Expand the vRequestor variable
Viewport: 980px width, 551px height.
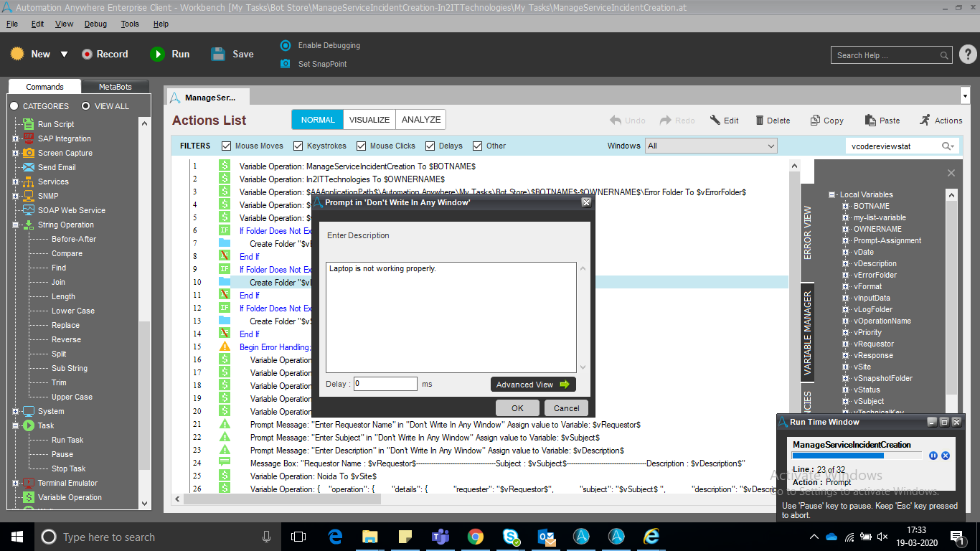[x=847, y=344]
